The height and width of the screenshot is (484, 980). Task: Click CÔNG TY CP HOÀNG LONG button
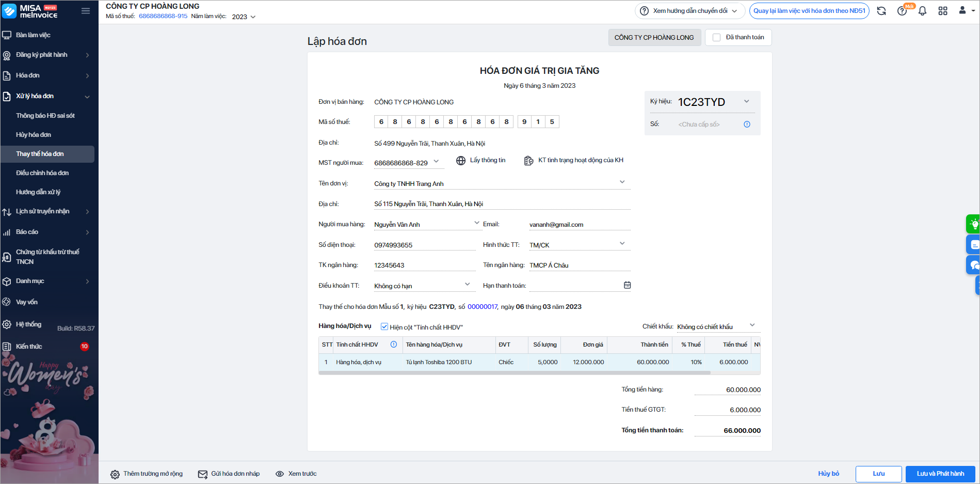pos(654,38)
